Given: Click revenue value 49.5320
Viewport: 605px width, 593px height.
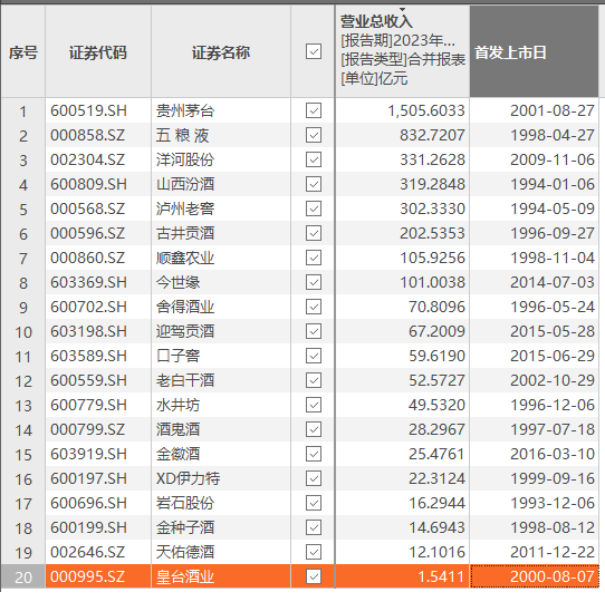Looking at the screenshot, I should coord(437,405).
